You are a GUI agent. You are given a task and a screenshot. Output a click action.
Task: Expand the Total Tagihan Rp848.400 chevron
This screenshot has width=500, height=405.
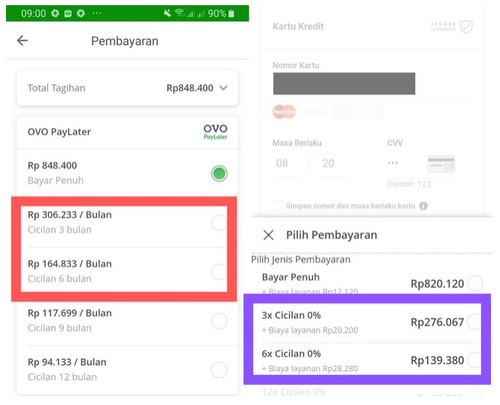coord(224,88)
